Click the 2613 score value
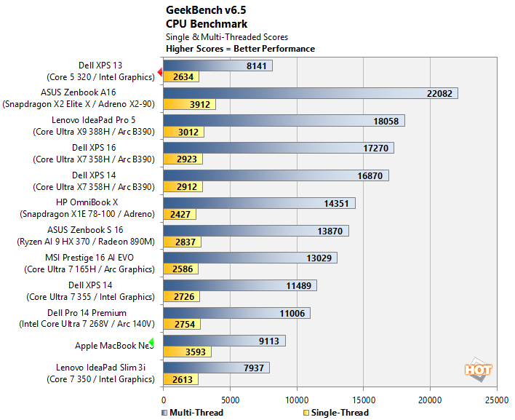515x420 pixels. click(x=183, y=380)
